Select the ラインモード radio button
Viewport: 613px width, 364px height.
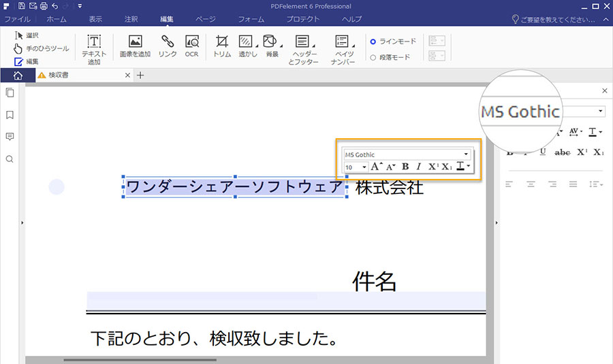pos(373,42)
